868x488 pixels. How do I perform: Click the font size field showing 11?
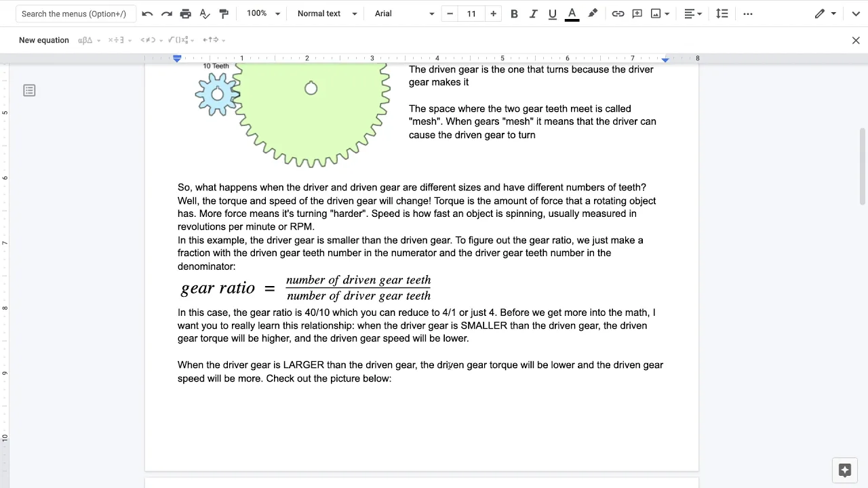pos(471,14)
